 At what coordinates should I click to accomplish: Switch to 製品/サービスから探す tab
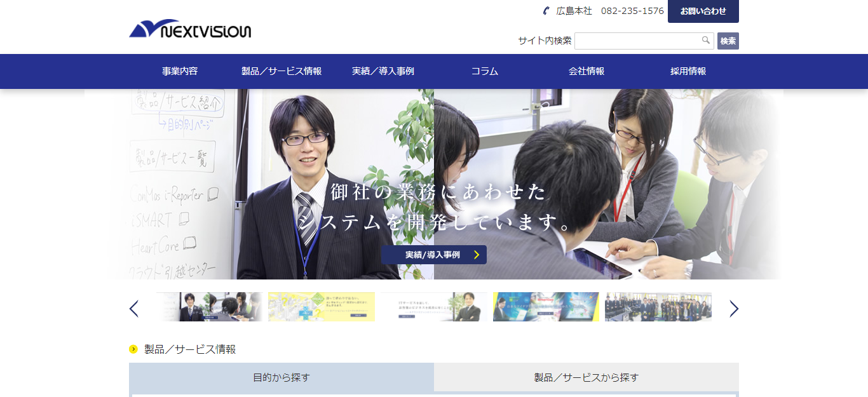coord(587,377)
